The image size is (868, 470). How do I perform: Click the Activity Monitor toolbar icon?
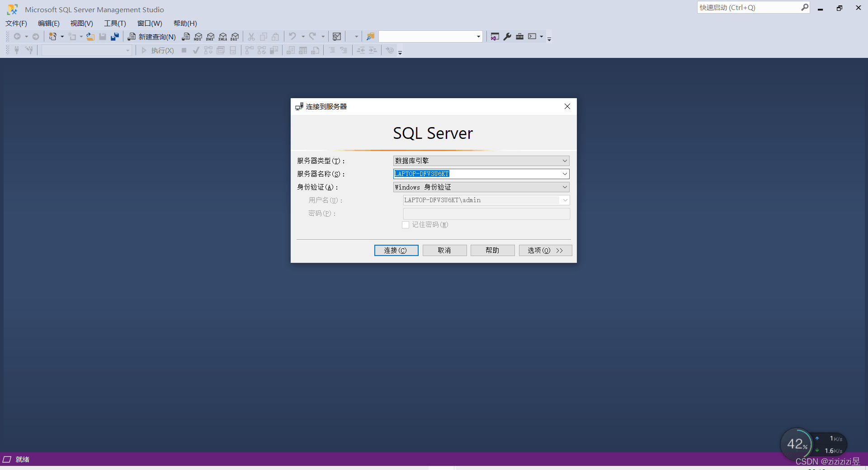click(x=337, y=37)
